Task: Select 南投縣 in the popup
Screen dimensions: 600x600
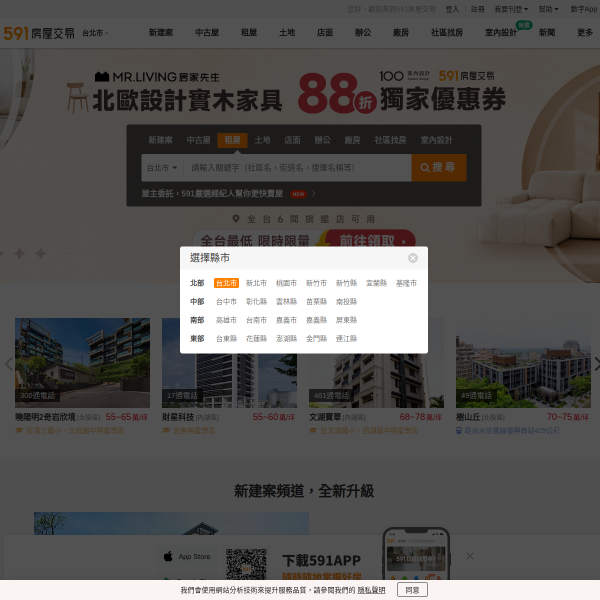Action: point(346,302)
